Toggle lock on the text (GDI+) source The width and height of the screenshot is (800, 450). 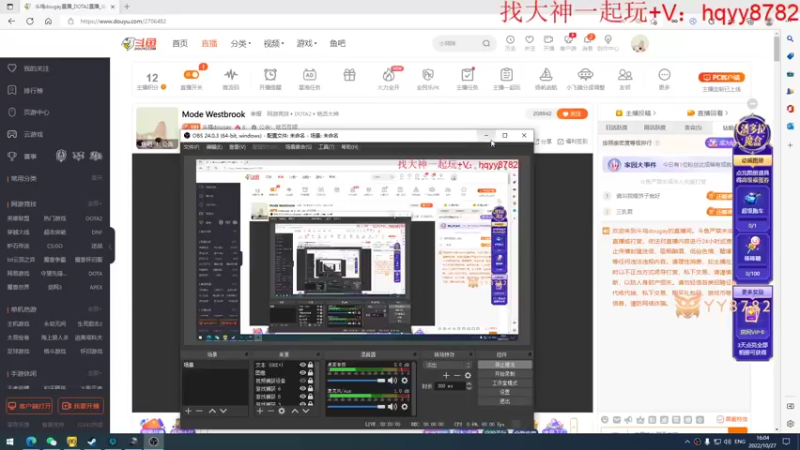[310, 365]
